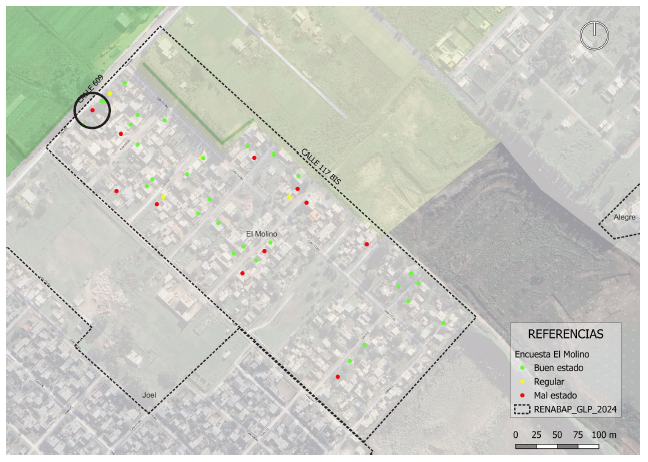The width and height of the screenshot is (648, 462).
Task: Click the 100 m scale bar label
Action: click(x=604, y=435)
